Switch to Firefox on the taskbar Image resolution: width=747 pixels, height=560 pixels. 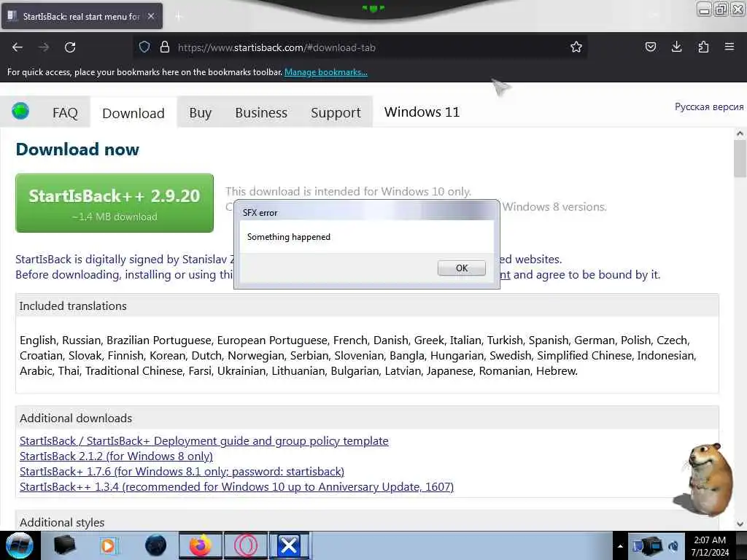tap(201, 545)
